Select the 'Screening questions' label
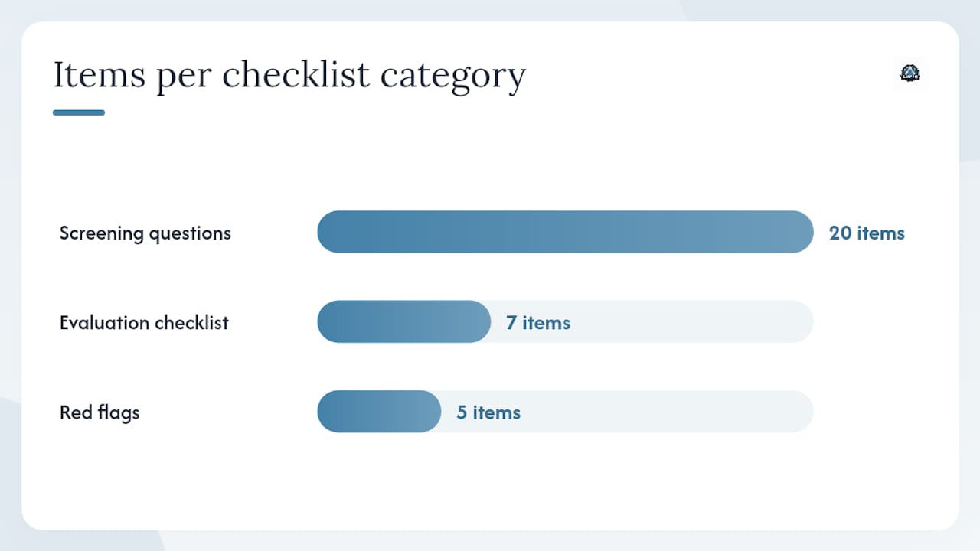This screenshot has width=980, height=551. pyautogui.click(x=145, y=233)
